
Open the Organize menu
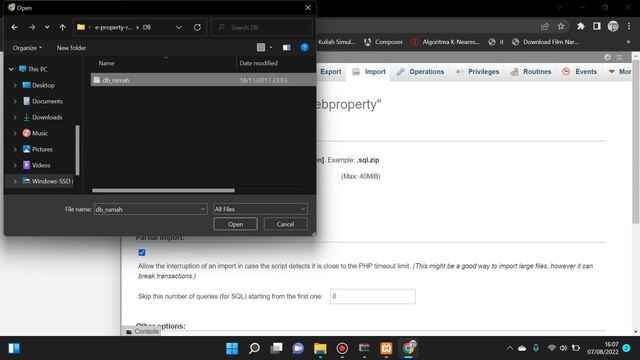click(27, 48)
